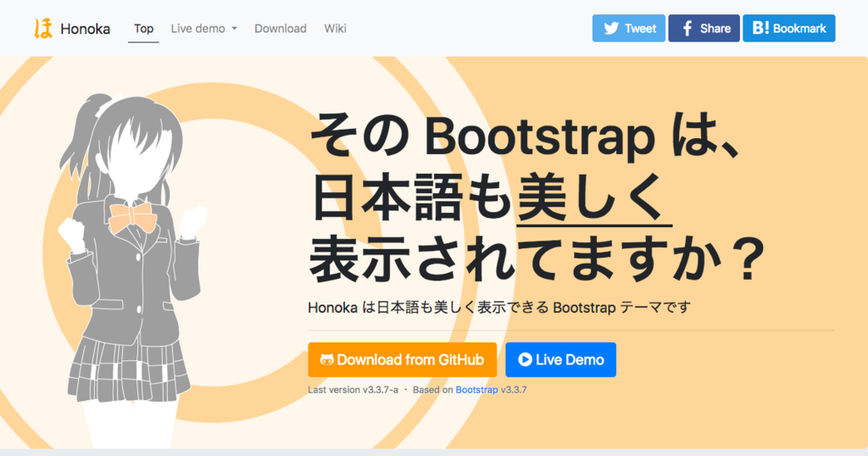Click the Twitter bird icon
The image size is (868, 456).
(610, 28)
